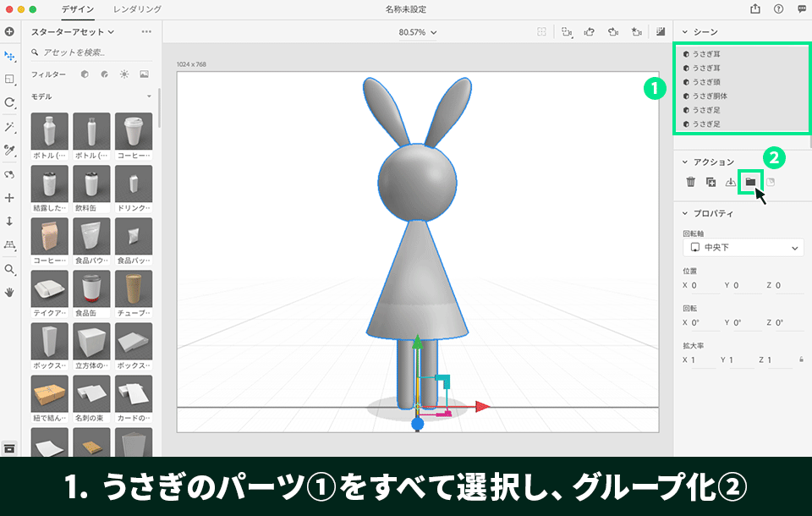The image size is (812, 516).
Task: Open the 回転軸 dropdown showing 中央下
Action: coord(743,247)
